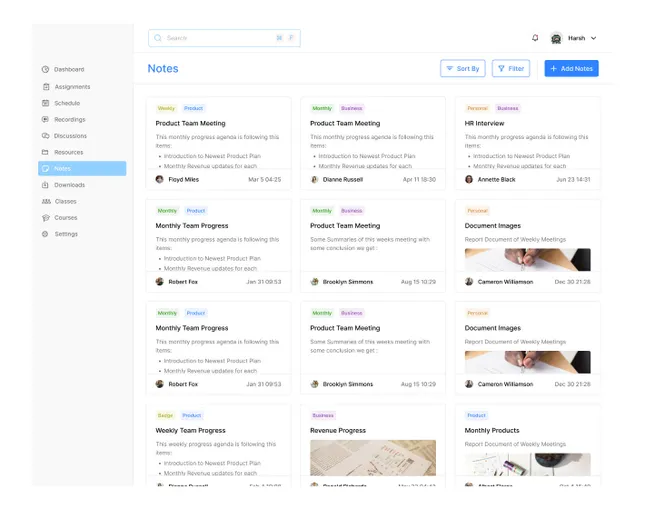The height and width of the screenshot is (509, 645).
Task: Click the Resources folder icon
Action: click(45, 152)
